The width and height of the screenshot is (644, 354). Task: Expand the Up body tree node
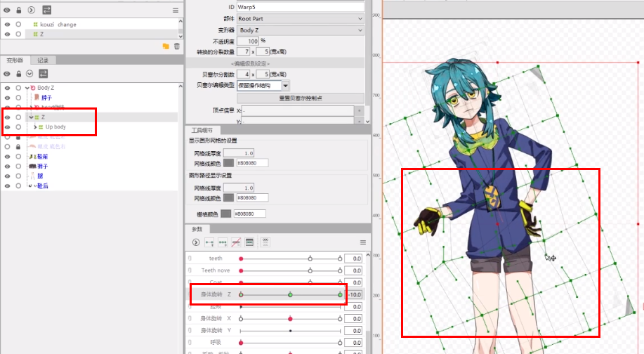[35, 127]
